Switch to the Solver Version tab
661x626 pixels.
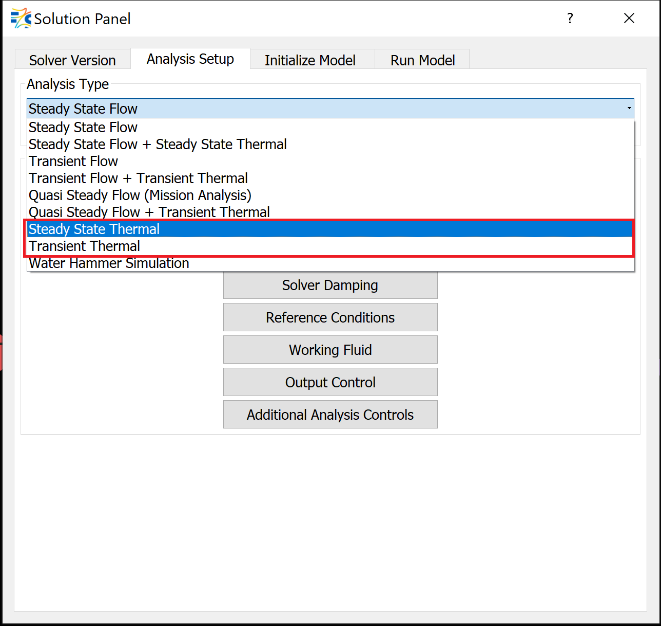pos(72,60)
